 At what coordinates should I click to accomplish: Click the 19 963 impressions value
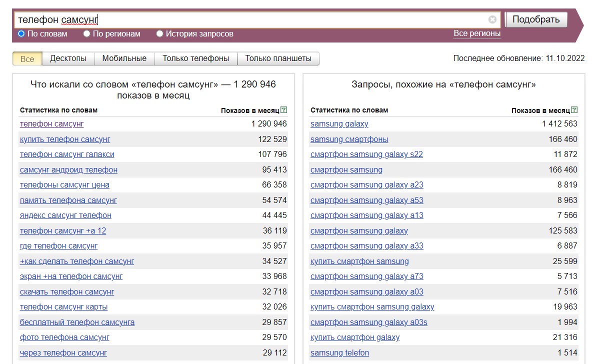[x=565, y=306]
